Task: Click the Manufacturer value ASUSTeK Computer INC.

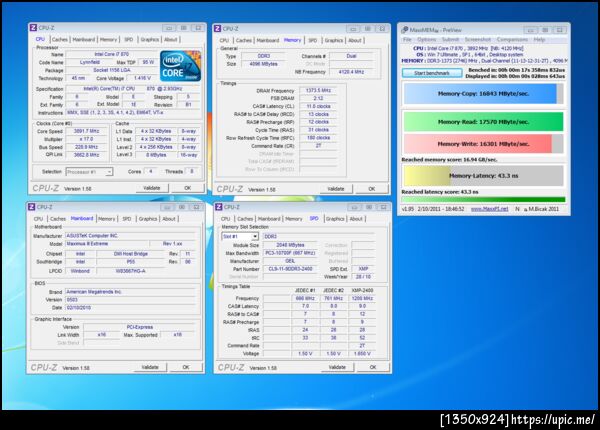Action: click(x=130, y=236)
